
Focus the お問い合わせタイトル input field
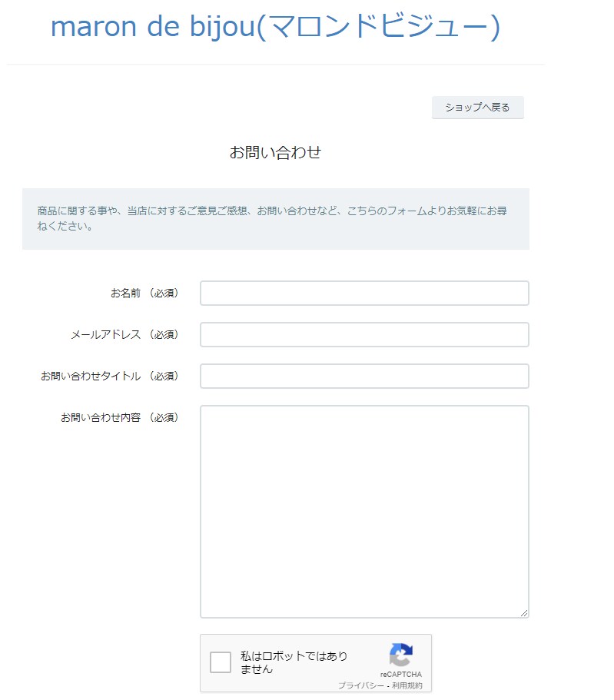[x=364, y=376]
